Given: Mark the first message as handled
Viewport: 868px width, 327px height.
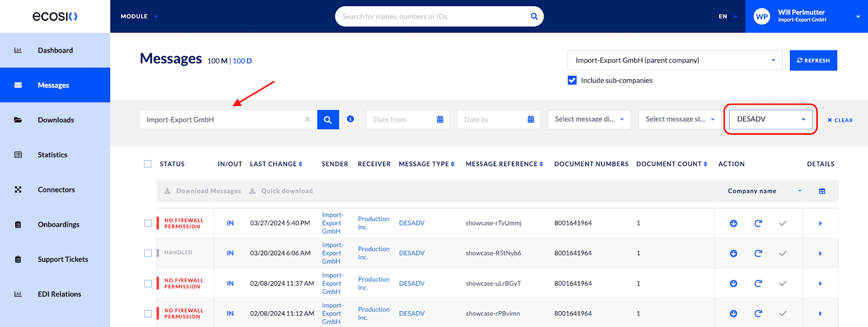Looking at the screenshot, I should click(782, 223).
